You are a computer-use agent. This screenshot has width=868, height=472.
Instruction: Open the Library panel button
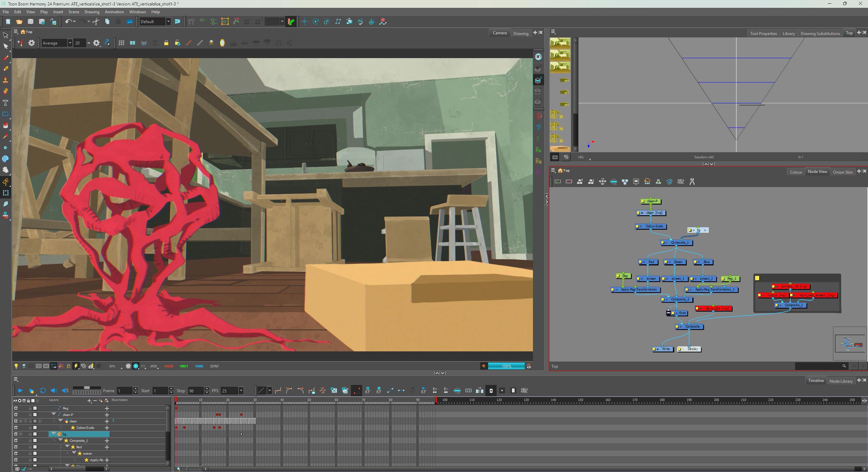coord(788,33)
